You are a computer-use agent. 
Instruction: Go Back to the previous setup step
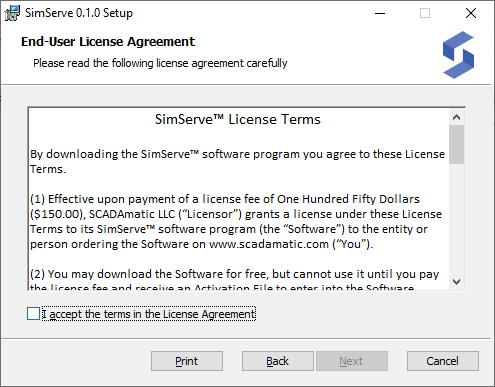click(x=278, y=361)
